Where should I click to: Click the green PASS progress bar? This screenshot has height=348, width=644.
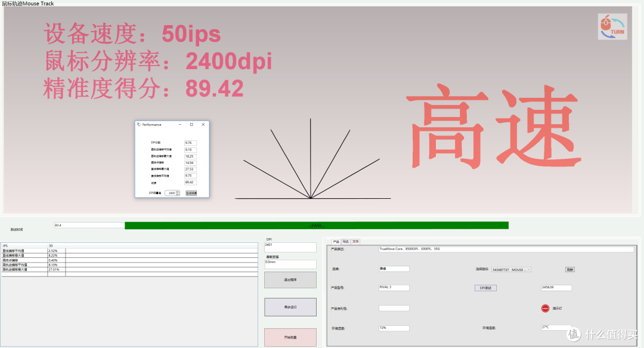316,226
